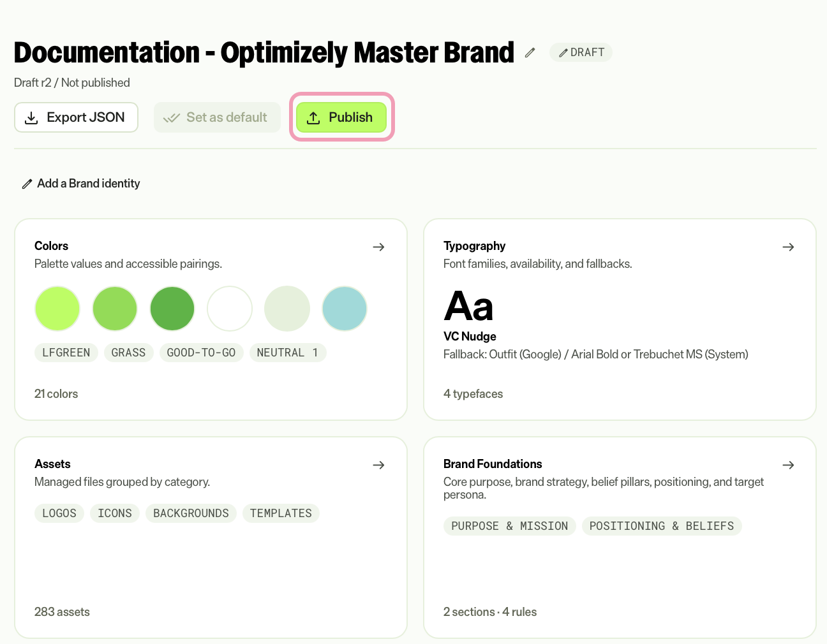
Task: Click the 21 colors count
Action: pyautogui.click(x=56, y=394)
